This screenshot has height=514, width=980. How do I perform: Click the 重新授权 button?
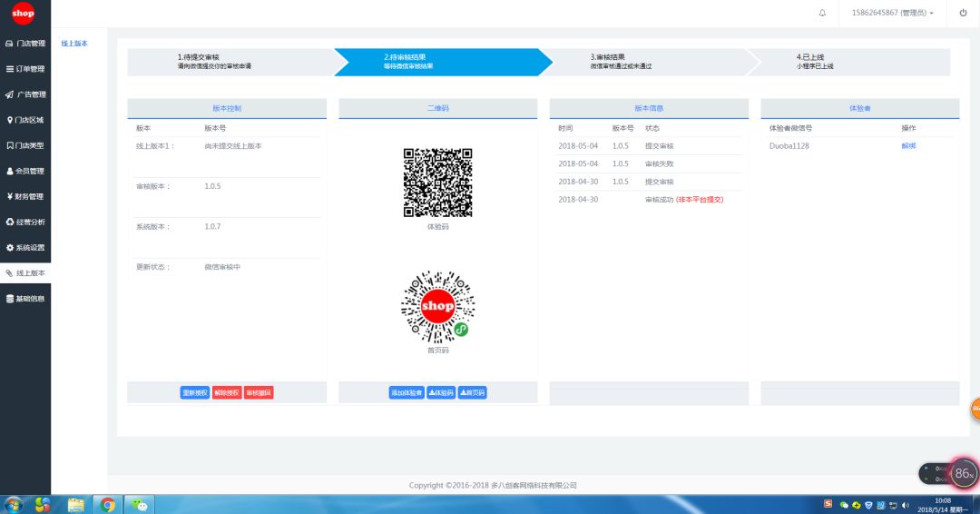(x=194, y=392)
